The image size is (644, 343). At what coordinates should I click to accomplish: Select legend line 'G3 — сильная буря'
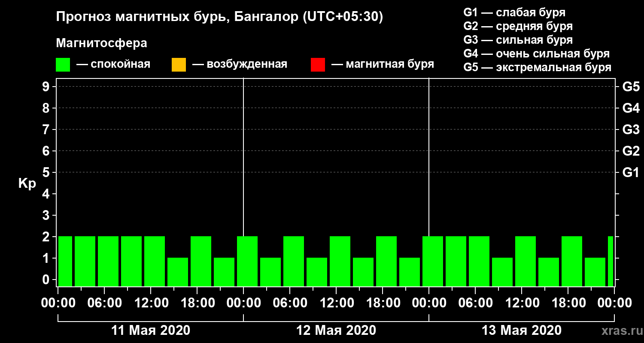518,40
